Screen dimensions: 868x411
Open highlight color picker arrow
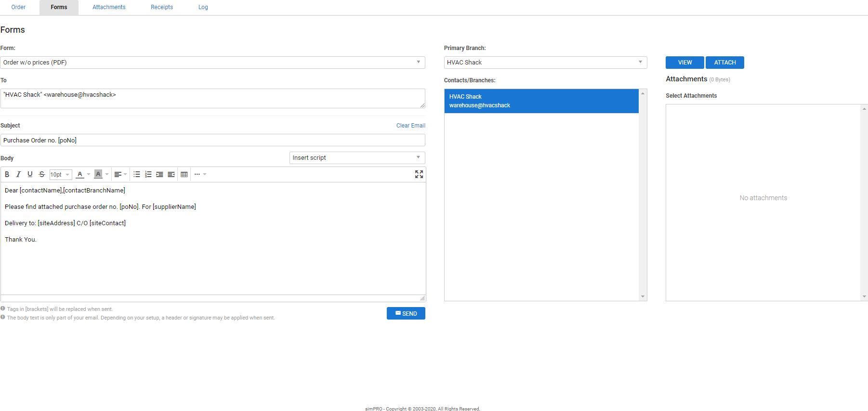click(107, 174)
